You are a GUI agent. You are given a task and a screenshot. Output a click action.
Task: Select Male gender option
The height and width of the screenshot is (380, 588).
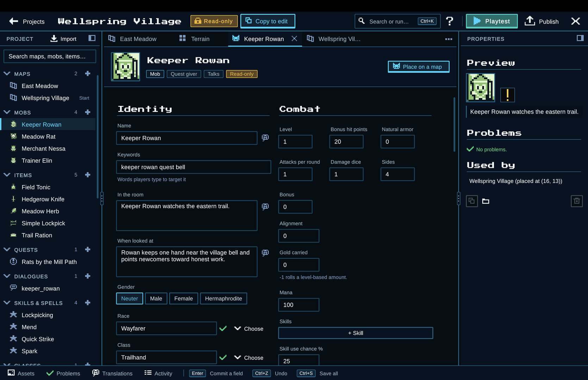pos(156,298)
